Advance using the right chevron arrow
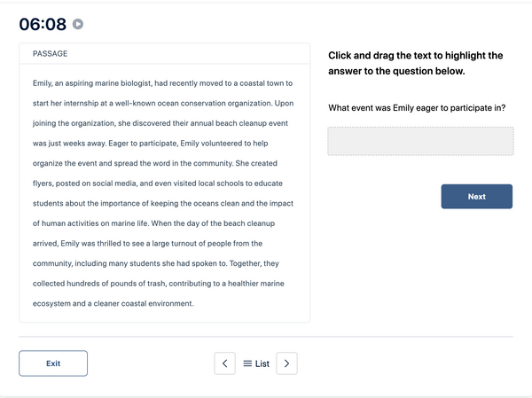The width and height of the screenshot is (532, 398). point(286,363)
